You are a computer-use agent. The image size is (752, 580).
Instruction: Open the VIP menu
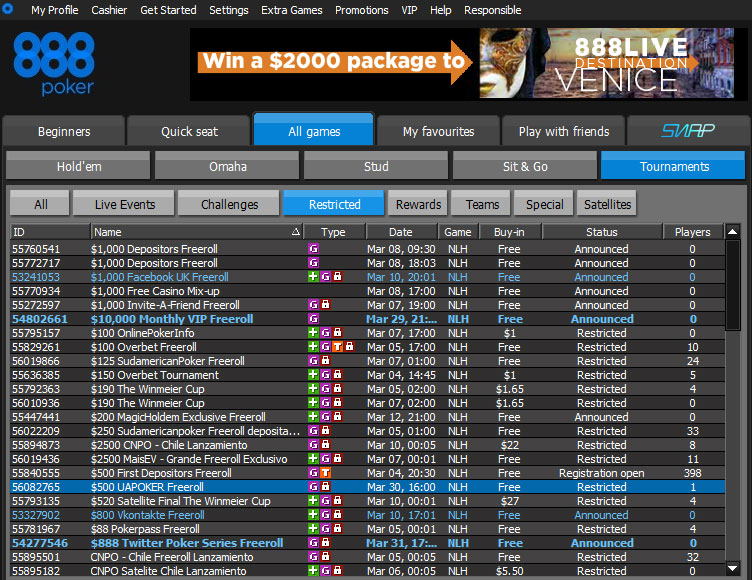409,10
